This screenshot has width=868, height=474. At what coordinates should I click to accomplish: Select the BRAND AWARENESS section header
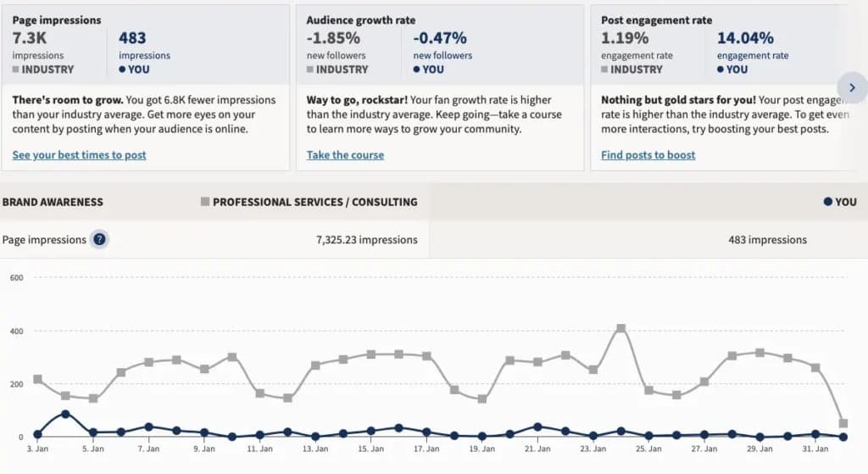tap(53, 202)
